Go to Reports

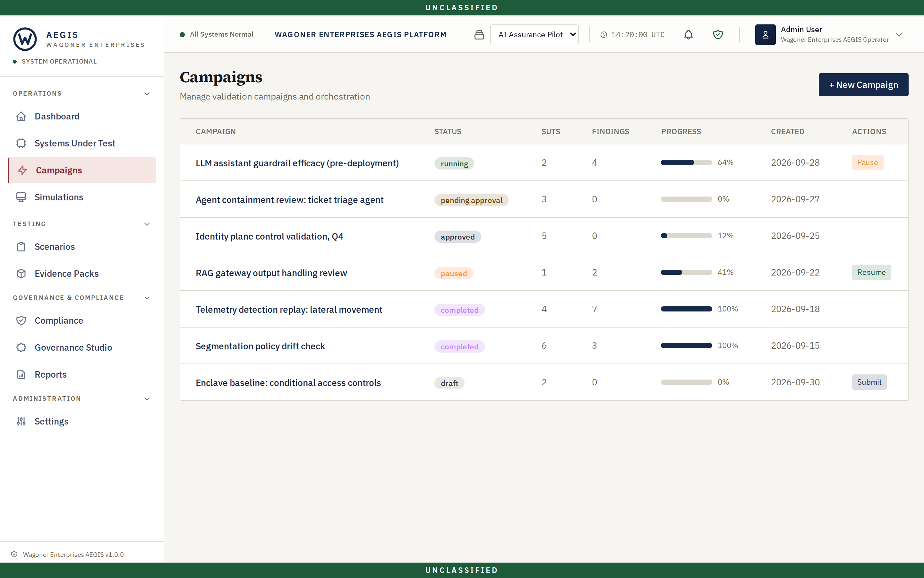[x=82, y=374]
